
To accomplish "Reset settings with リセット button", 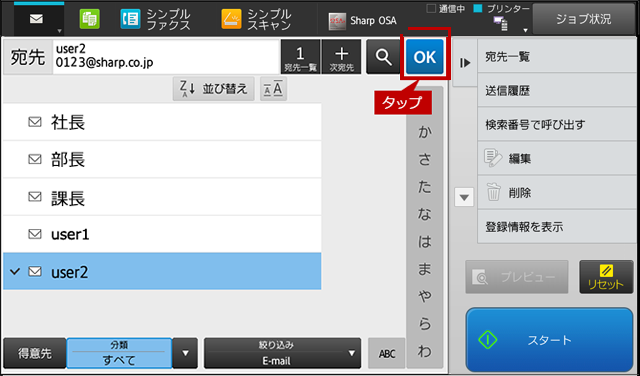I will coord(606,277).
